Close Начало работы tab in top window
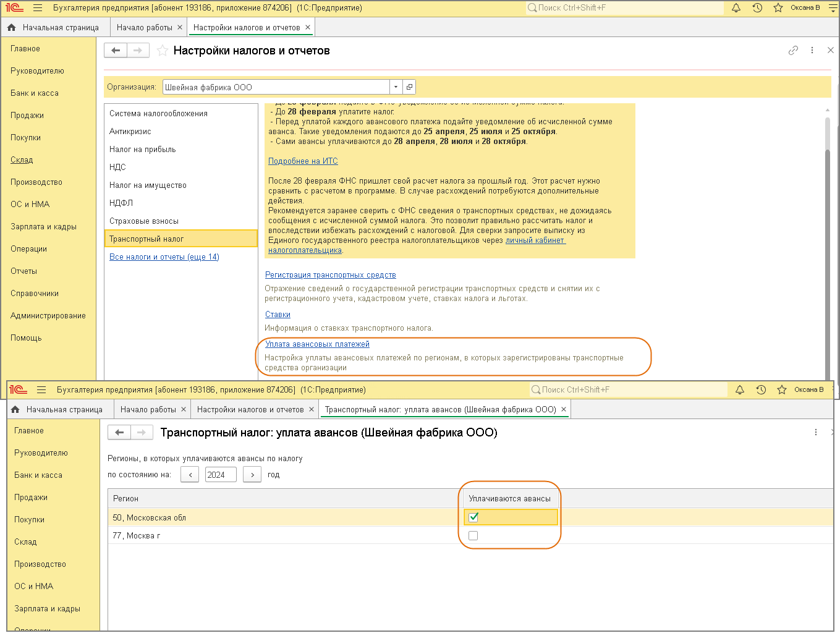 180,27
